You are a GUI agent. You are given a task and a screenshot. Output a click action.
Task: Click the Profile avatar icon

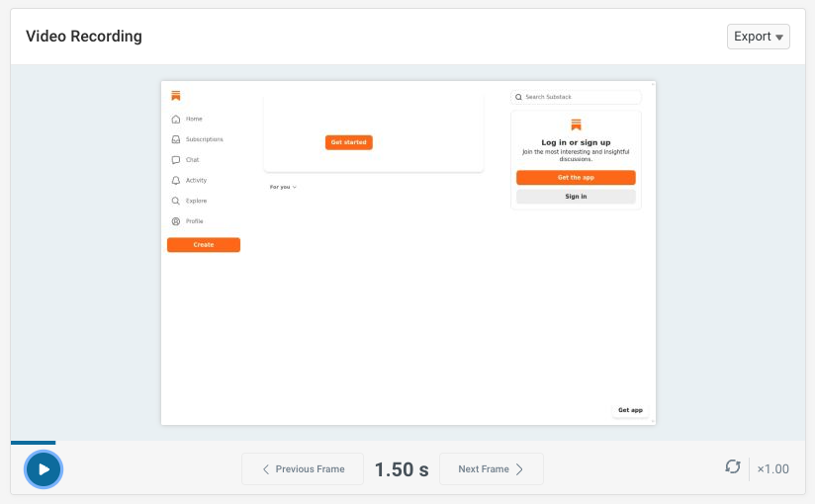(176, 221)
